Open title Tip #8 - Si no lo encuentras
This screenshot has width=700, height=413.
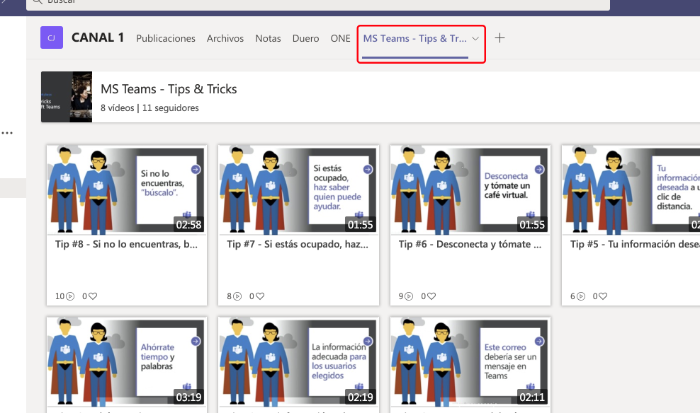pos(126,244)
